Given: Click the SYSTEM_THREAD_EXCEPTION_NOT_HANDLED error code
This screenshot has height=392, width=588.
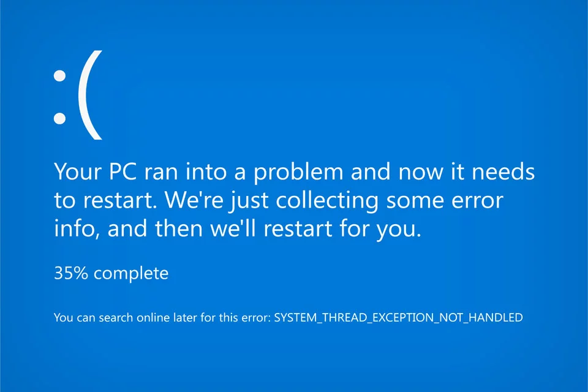Looking at the screenshot, I should pos(398,318).
